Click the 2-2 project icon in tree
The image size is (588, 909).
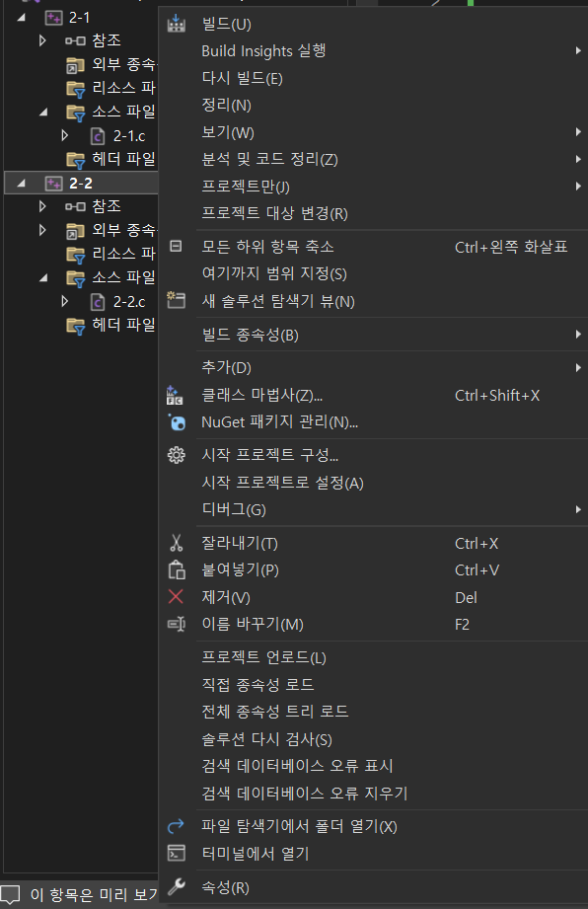tap(54, 184)
